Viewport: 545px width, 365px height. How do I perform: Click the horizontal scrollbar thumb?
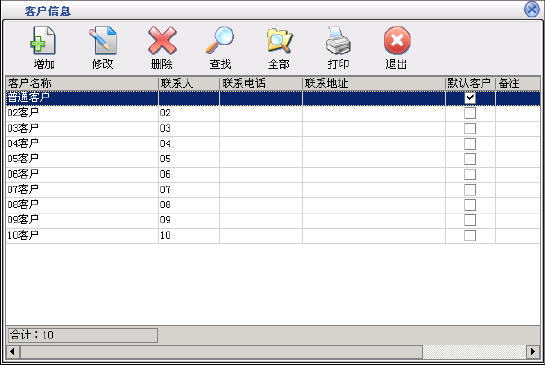coord(221,351)
